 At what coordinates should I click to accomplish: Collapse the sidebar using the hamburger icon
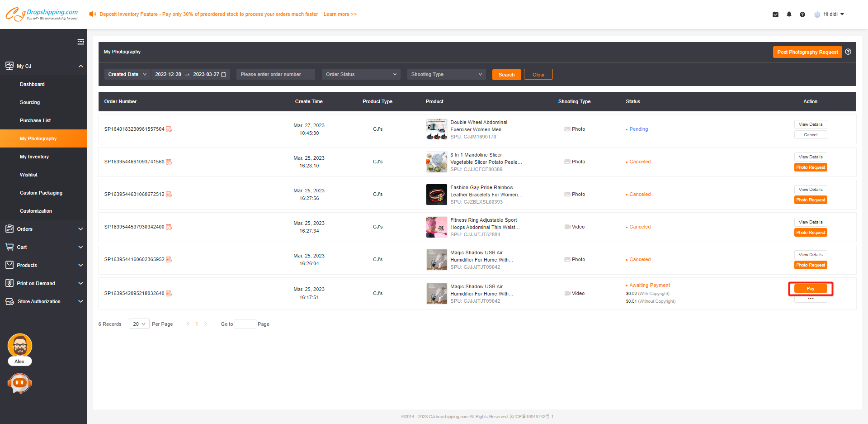80,42
